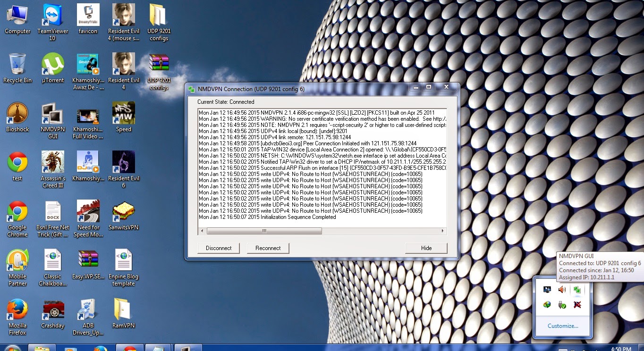Open the ADB Drivers_Up... shortcut
This screenshot has height=351, width=644.
(88, 317)
